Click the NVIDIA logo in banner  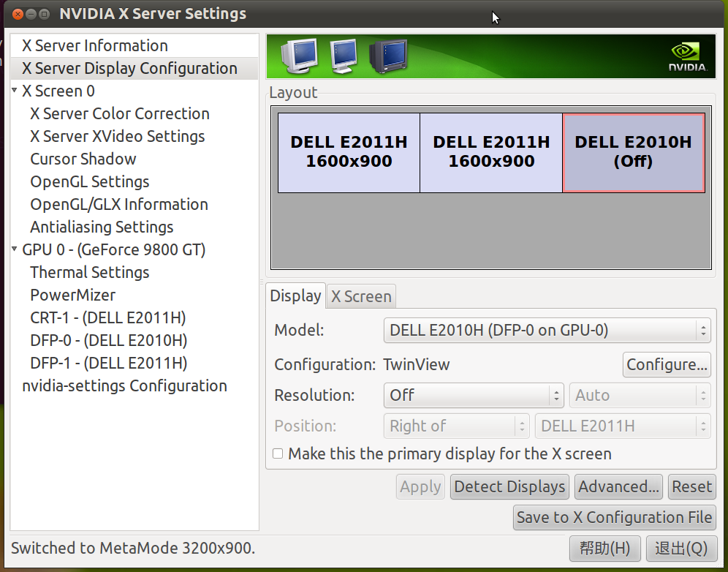(688, 57)
